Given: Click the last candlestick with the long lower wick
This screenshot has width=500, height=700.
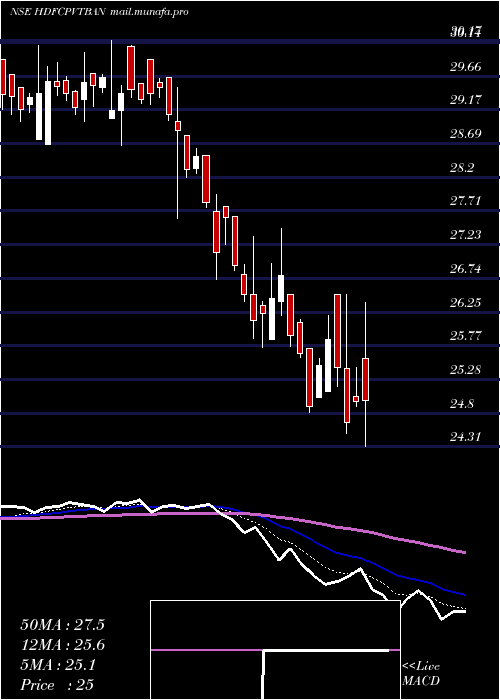Looking at the screenshot, I should click(x=366, y=374).
